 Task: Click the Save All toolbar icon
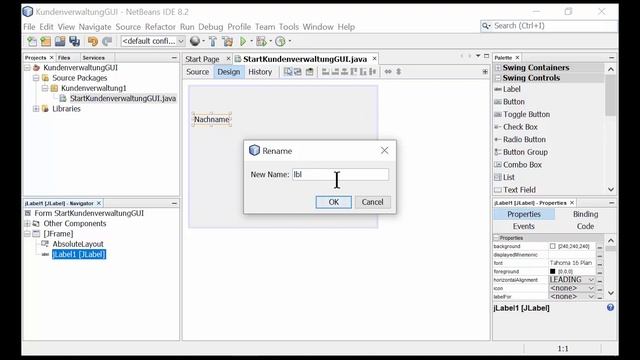point(74,41)
